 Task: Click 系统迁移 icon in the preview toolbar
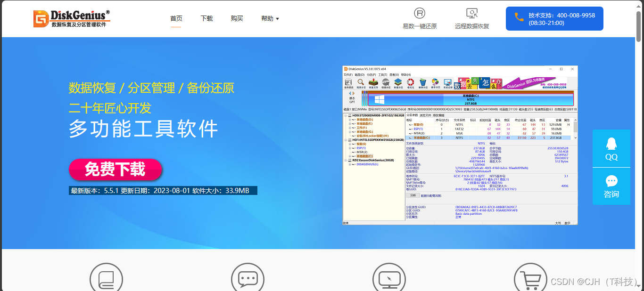[447, 84]
